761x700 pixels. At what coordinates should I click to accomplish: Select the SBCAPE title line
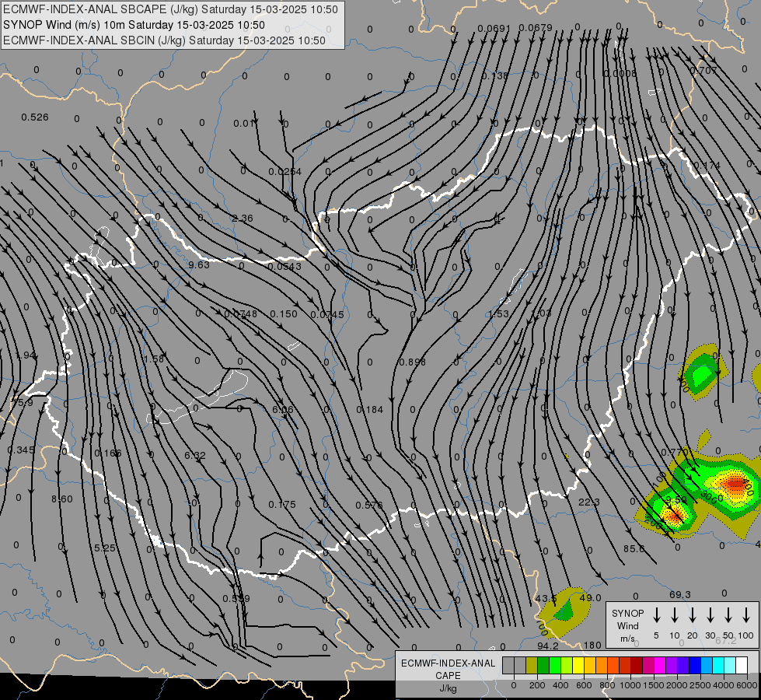[x=170, y=9]
